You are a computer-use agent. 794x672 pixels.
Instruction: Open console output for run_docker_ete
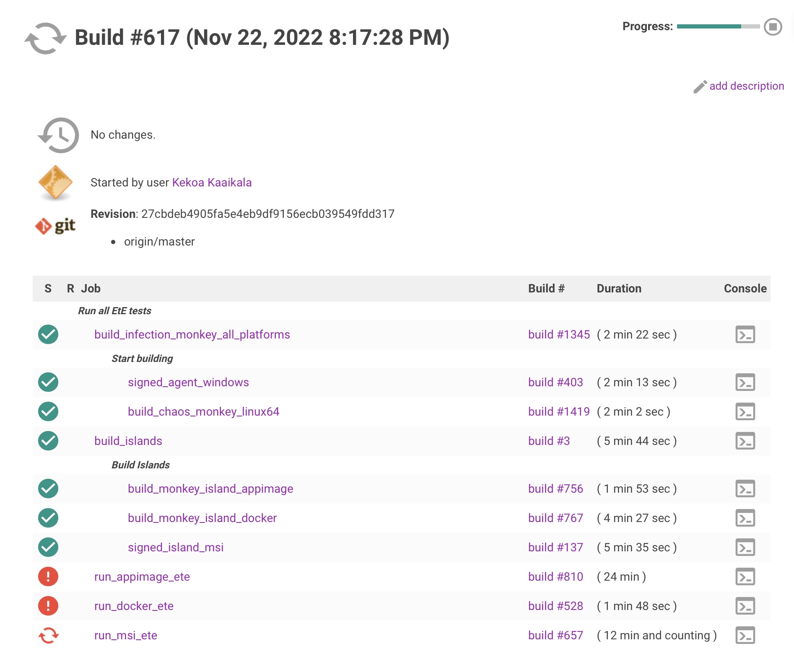coord(746,606)
